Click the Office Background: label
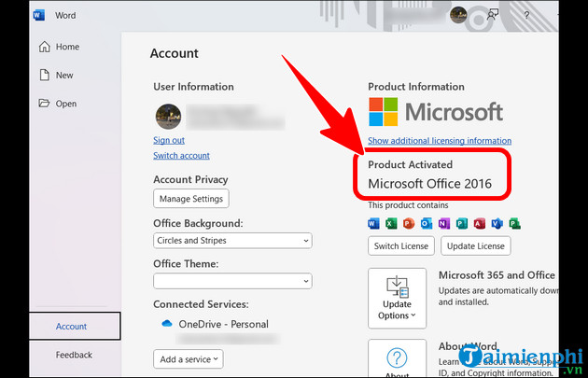The image size is (588, 378). 198,223
